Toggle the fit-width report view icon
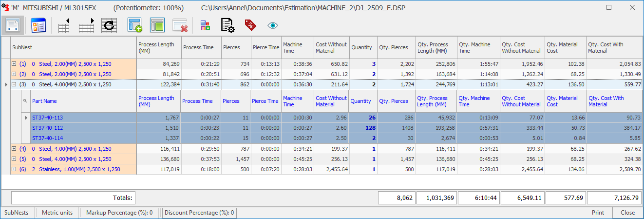 [x=13, y=25]
